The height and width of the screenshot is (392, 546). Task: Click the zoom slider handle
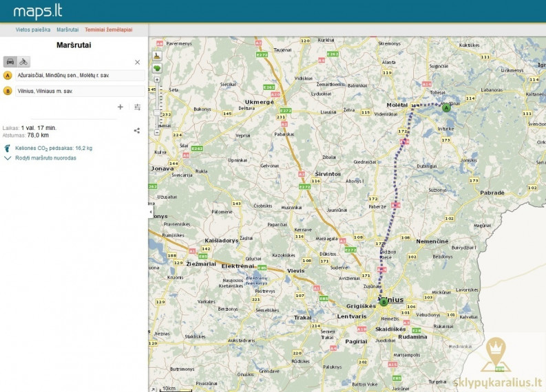157,113
